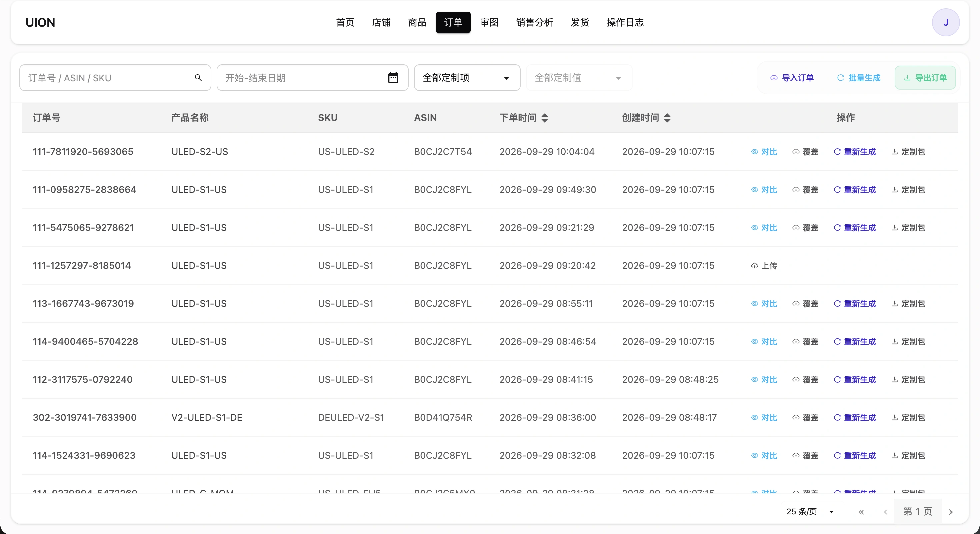The width and height of the screenshot is (980, 534).
Task: Click the 批量生成 button
Action: [x=859, y=78]
